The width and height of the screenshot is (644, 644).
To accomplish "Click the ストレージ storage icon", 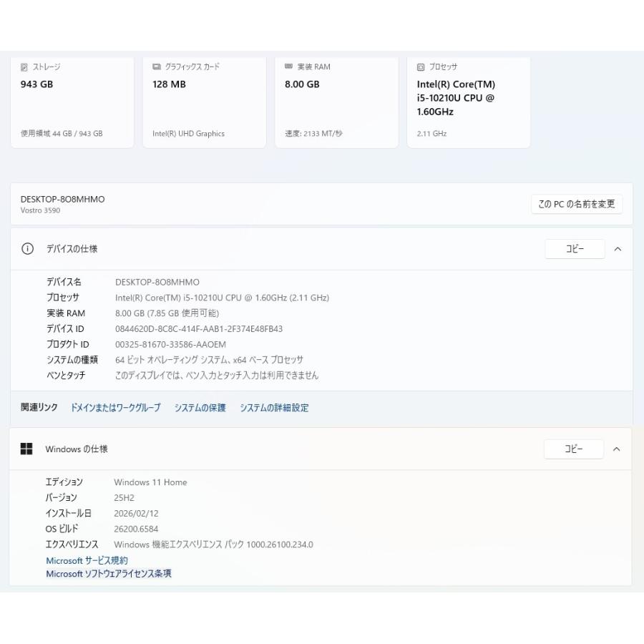I will 25,67.
